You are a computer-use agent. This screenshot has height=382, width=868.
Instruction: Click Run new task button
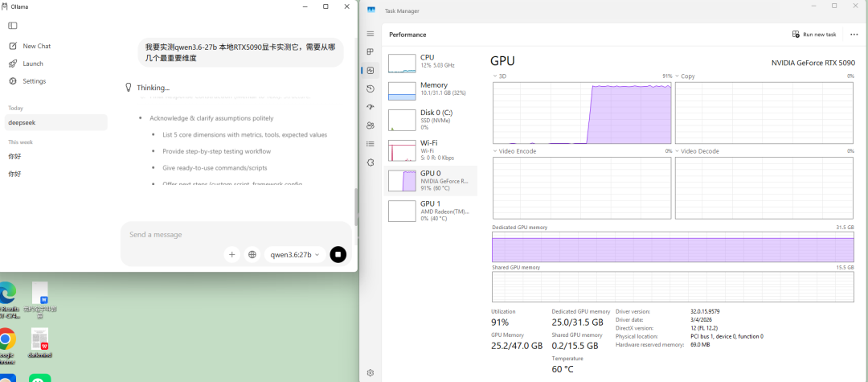813,35
